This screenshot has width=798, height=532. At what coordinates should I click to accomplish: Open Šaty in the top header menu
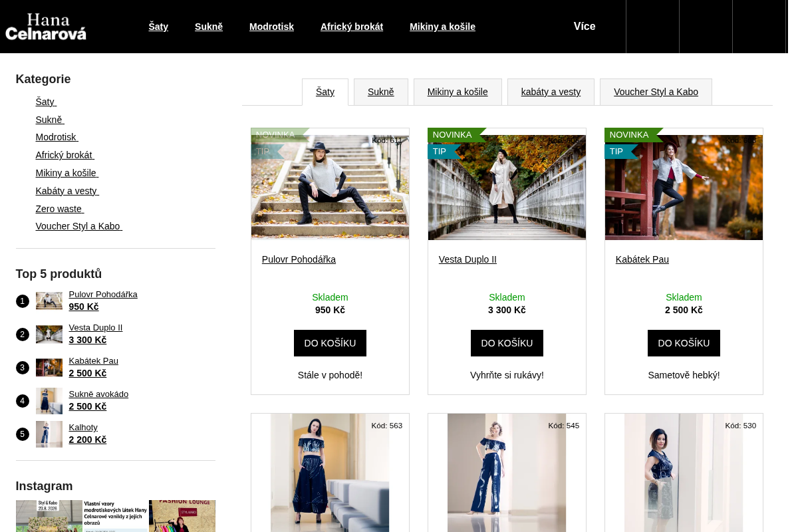point(158,27)
